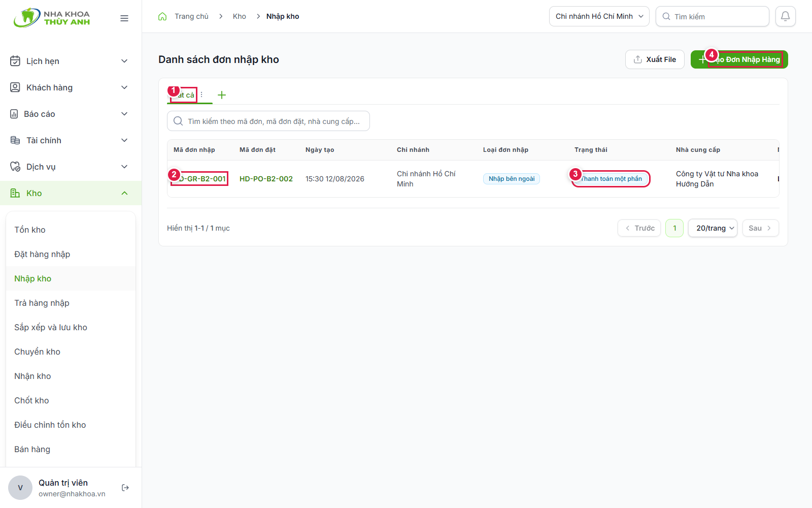
Task: Click the Nha Khoa Thùy Anh logo
Action: (x=52, y=18)
